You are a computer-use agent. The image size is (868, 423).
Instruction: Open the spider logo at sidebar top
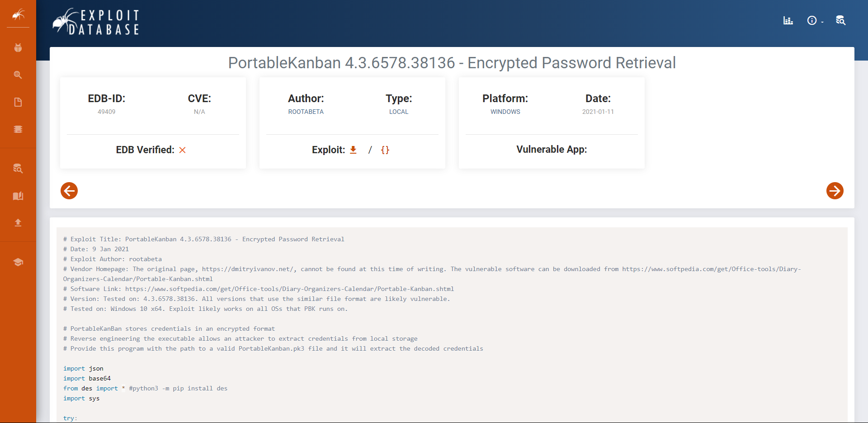pyautogui.click(x=18, y=15)
